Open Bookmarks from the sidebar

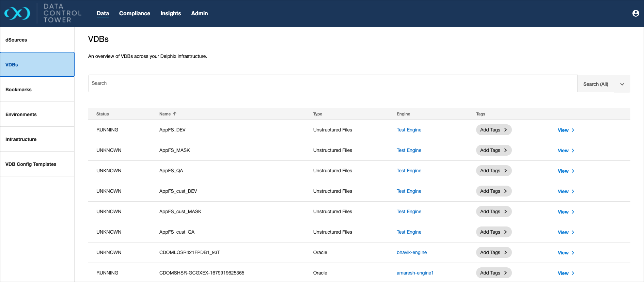(18, 90)
